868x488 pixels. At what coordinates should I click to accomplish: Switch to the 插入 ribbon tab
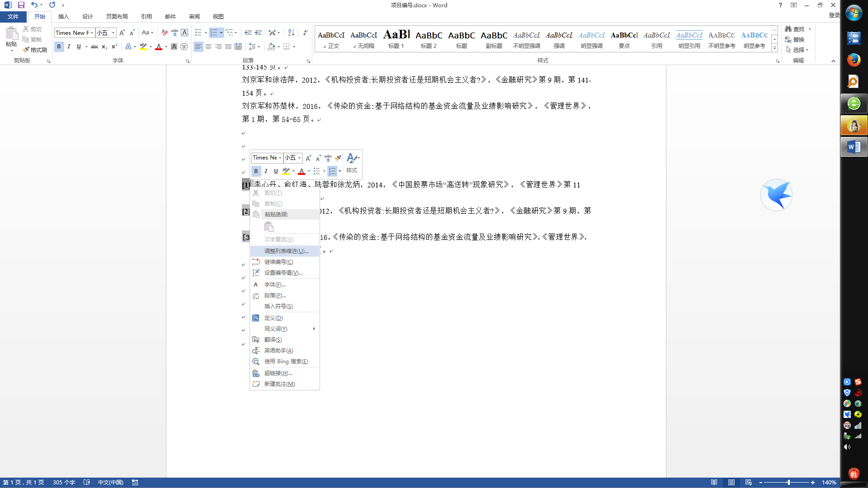[63, 17]
